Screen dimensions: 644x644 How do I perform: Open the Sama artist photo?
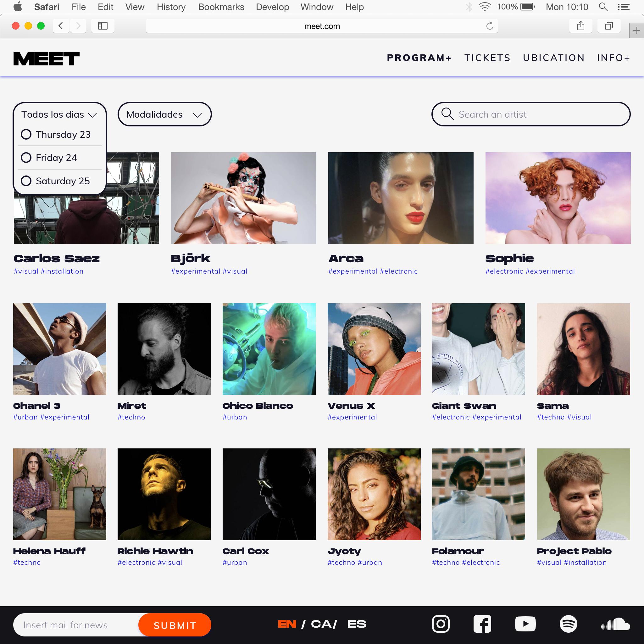[583, 349]
